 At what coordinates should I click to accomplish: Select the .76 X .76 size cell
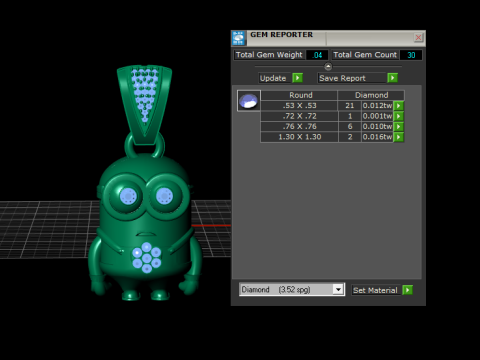pyautogui.click(x=299, y=127)
